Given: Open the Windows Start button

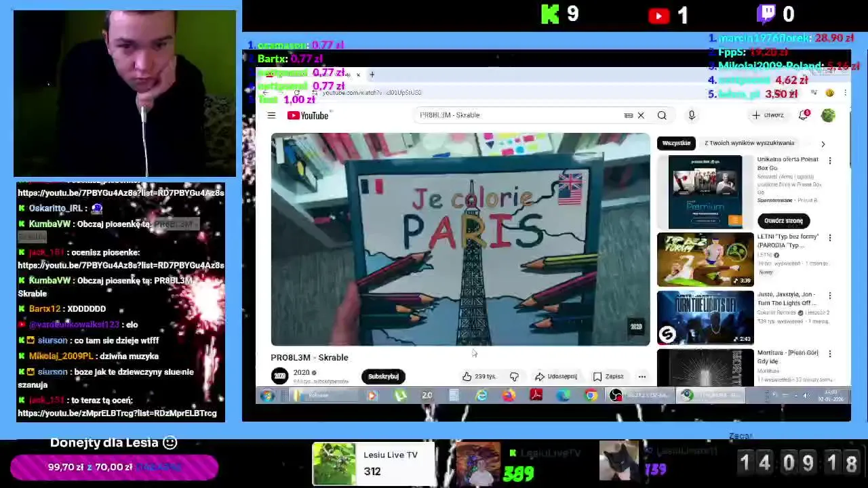Looking at the screenshot, I should (x=267, y=396).
